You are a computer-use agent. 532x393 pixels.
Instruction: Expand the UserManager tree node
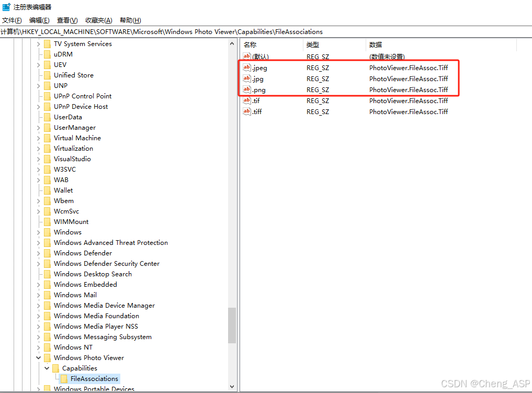pos(38,128)
